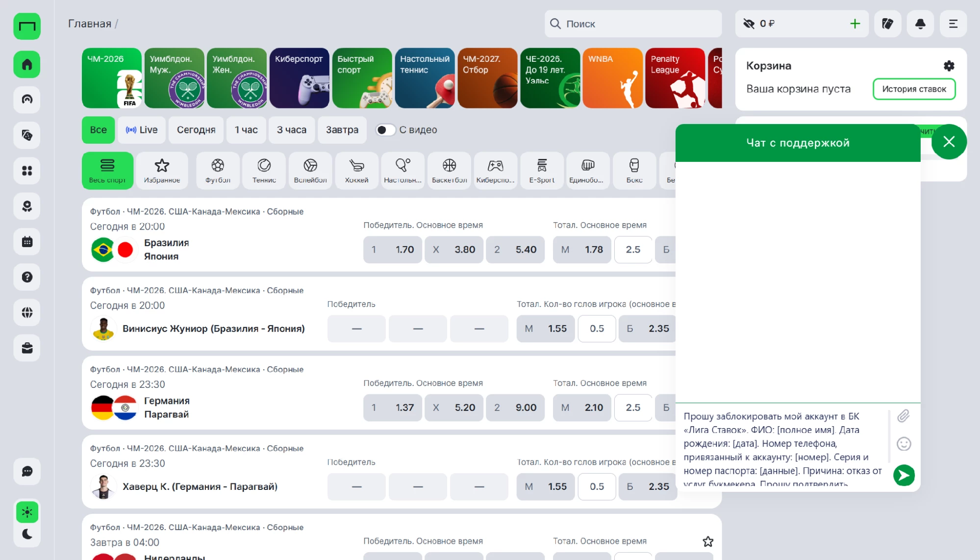The width and height of the screenshot is (980, 560).
Task: Open notifications via the bell icon
Action: point(920,24)
